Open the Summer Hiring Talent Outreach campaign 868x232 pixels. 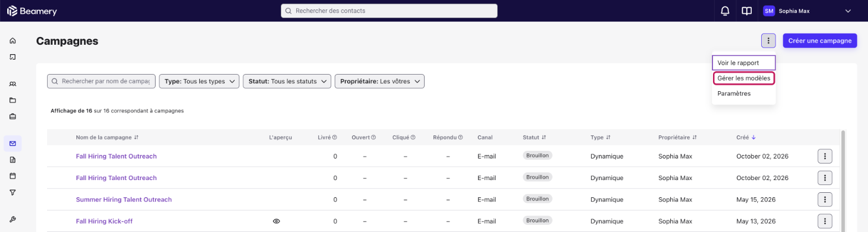(x=124, y=199)
